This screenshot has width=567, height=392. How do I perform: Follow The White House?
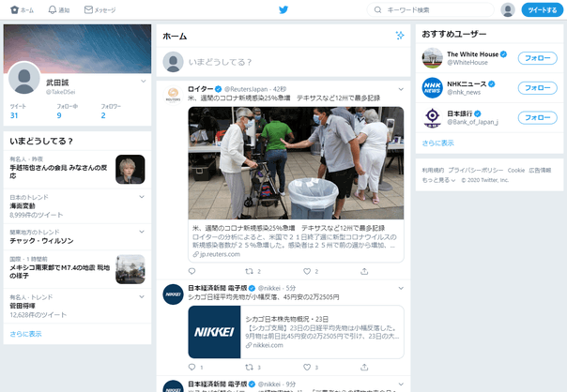(x=537, y=58)
